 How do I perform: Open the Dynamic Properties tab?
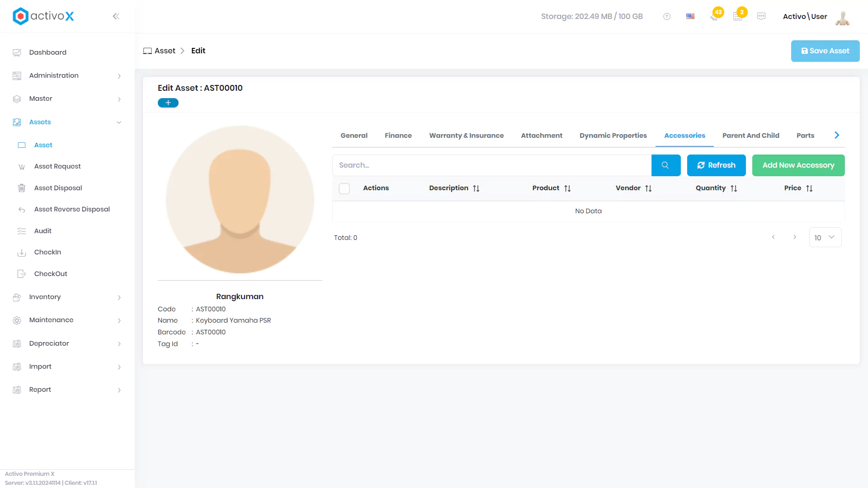613,136
